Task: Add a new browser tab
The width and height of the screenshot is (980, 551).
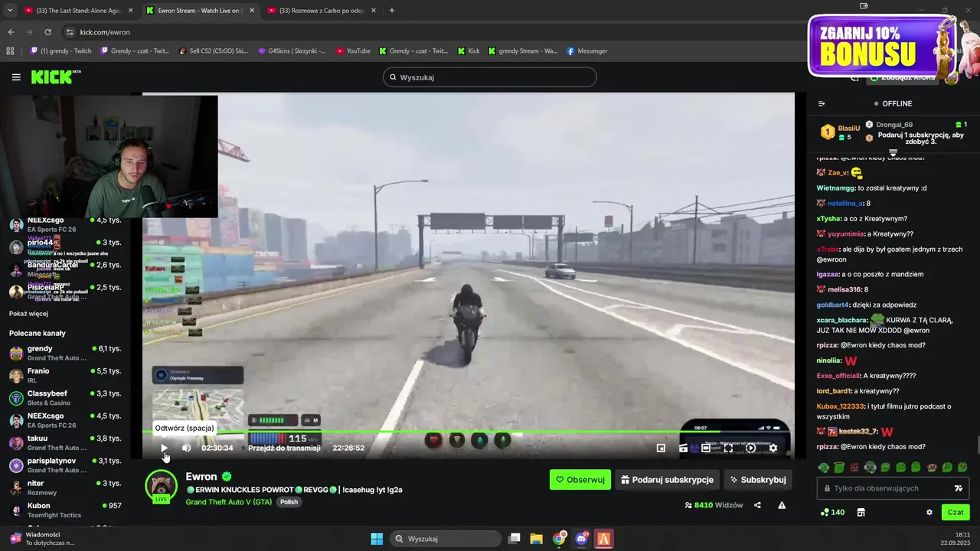Action: click(x=392, y=11)
